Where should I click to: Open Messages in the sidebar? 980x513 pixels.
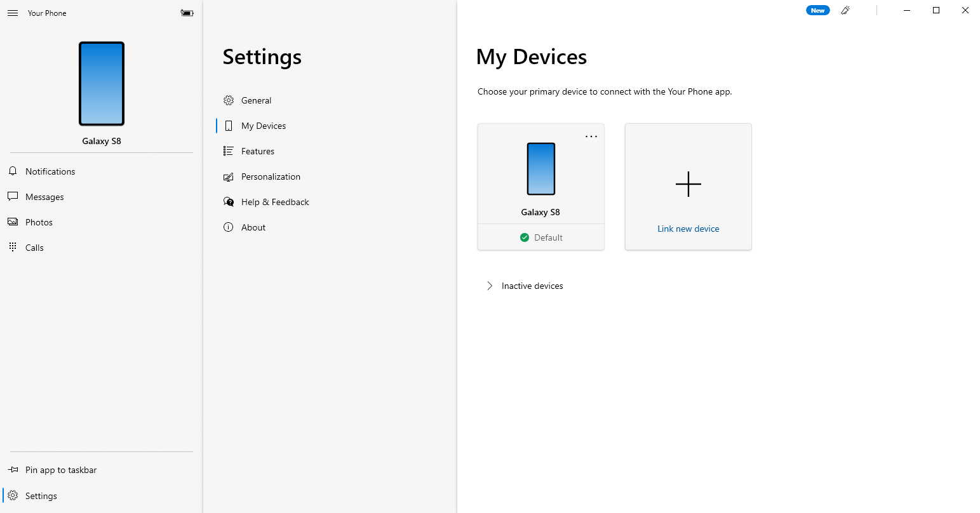pos(102,197)
